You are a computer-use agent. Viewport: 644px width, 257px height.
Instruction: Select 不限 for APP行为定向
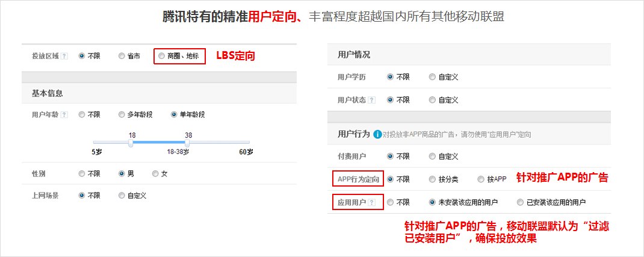click(x=390, y=179)
